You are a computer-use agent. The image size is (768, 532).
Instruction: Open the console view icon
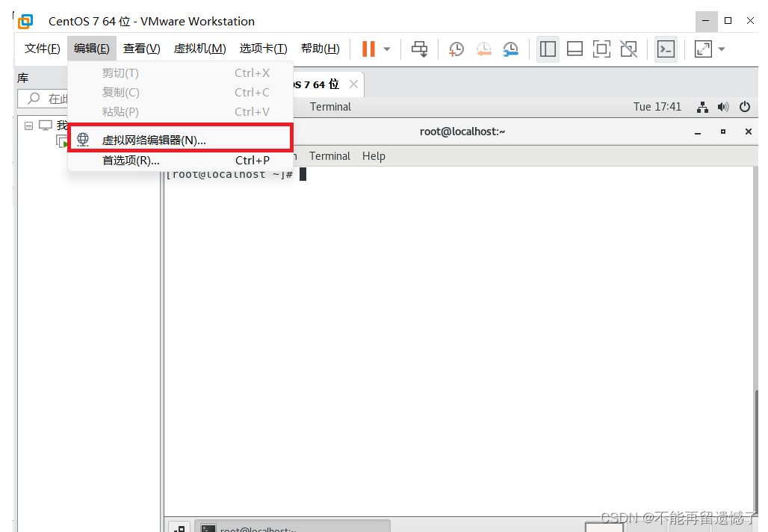point(666,49)
